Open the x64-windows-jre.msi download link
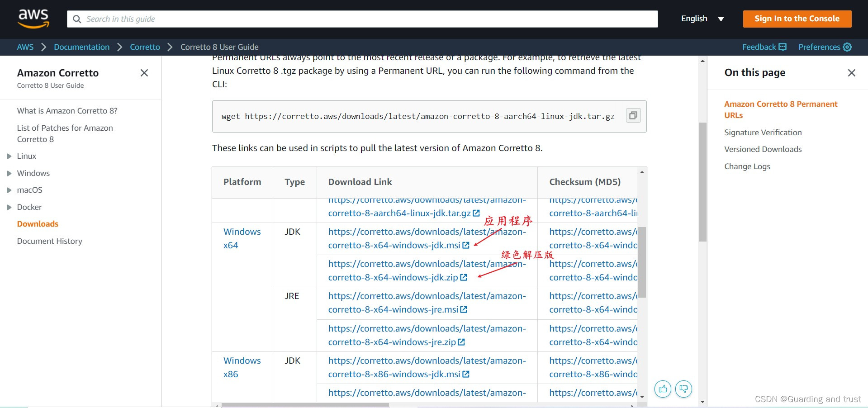Viewport: 868px width, 408px height. tap(427, 303)
